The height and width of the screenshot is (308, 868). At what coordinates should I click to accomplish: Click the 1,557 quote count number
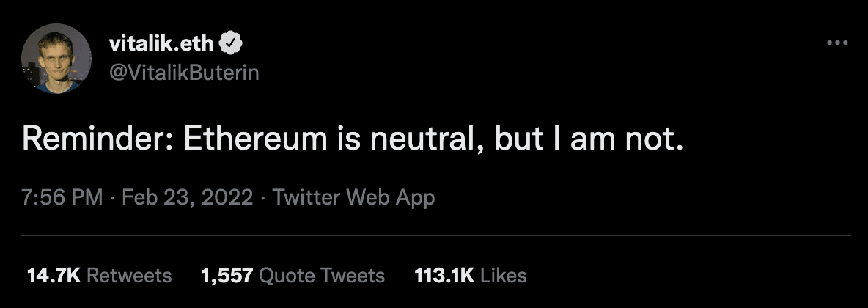[x=227, y=276]
